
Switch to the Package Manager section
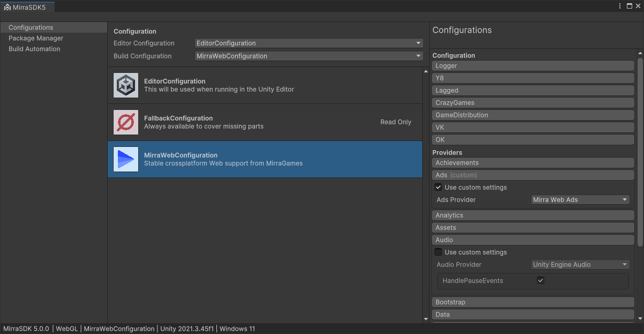pos(36,38)
